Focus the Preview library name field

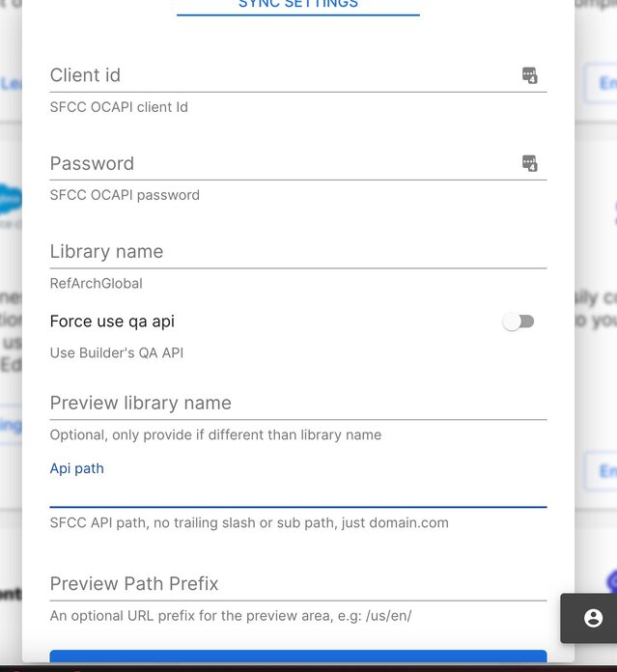[x=298, y=403]
